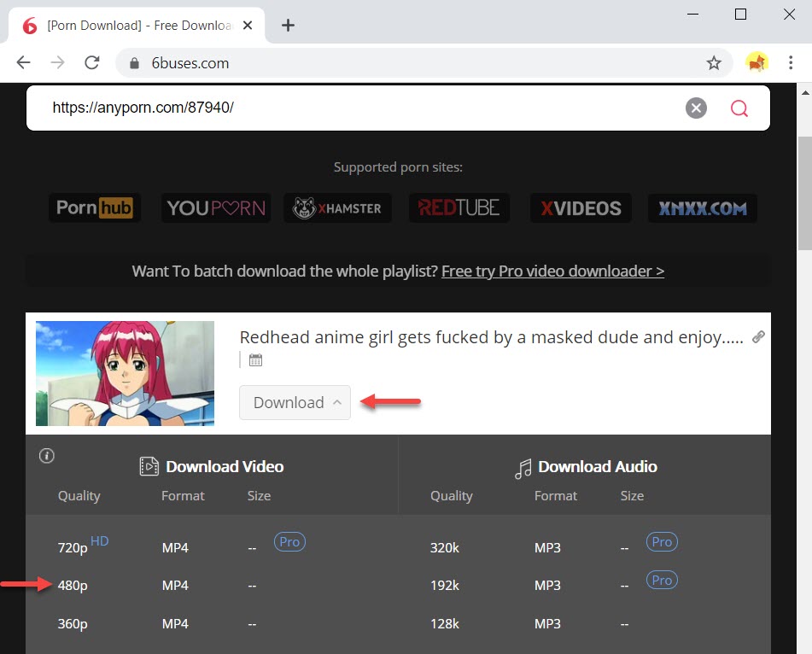This screenshot has height=654, width=812.
Task: Choose 360p MP4 video quality
Action: point(73,624)
